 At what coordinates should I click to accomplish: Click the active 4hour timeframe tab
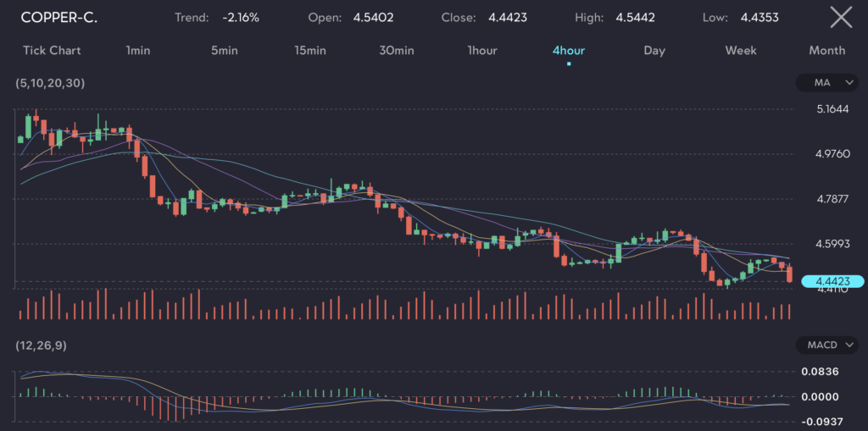(x=568, y=50)
